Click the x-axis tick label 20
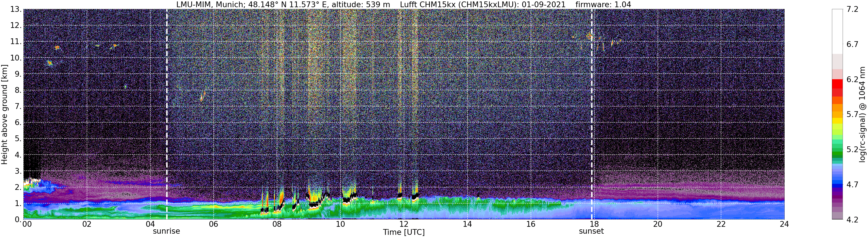868x238 pixels. point(658,224)
